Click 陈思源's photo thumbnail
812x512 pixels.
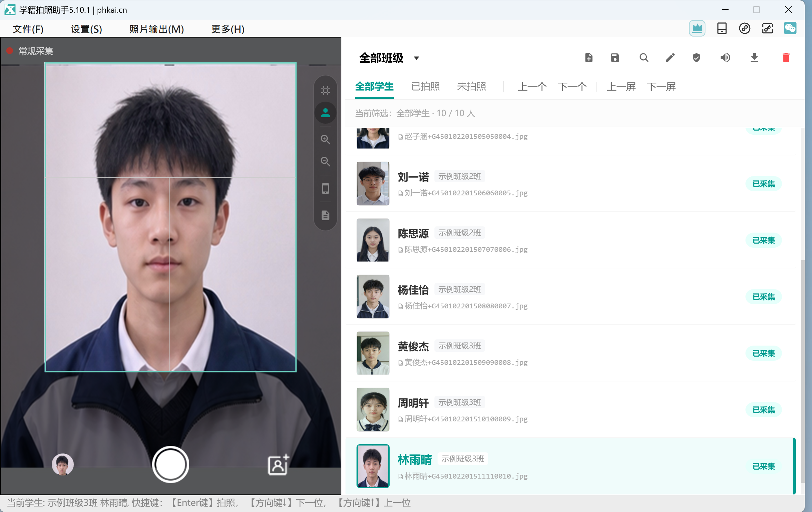point(373,240)
